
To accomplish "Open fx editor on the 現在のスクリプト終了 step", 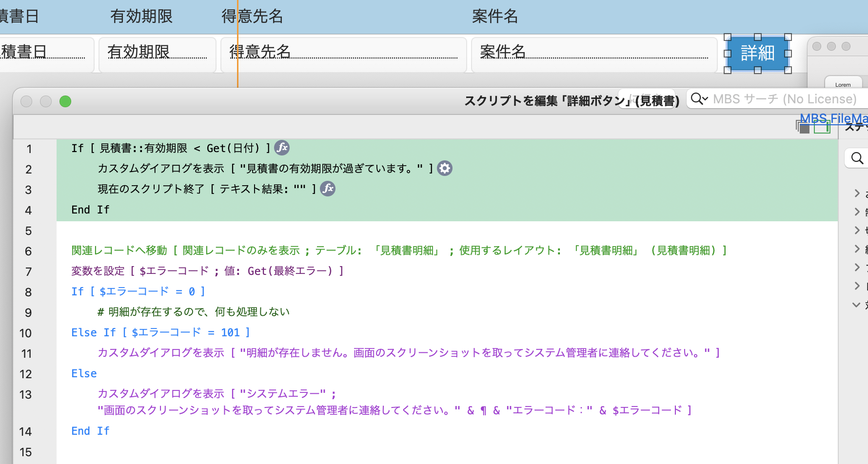I will [x=328, y=189].
